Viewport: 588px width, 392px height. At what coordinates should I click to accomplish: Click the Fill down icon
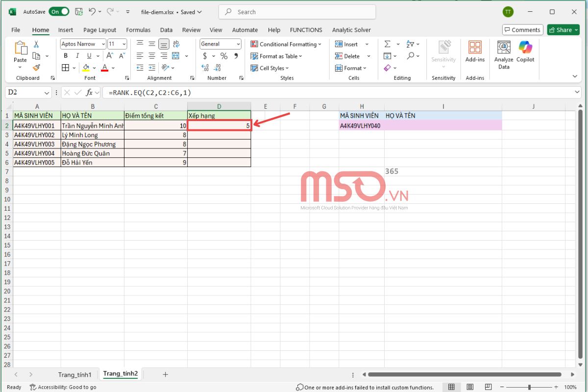[388, 56]
